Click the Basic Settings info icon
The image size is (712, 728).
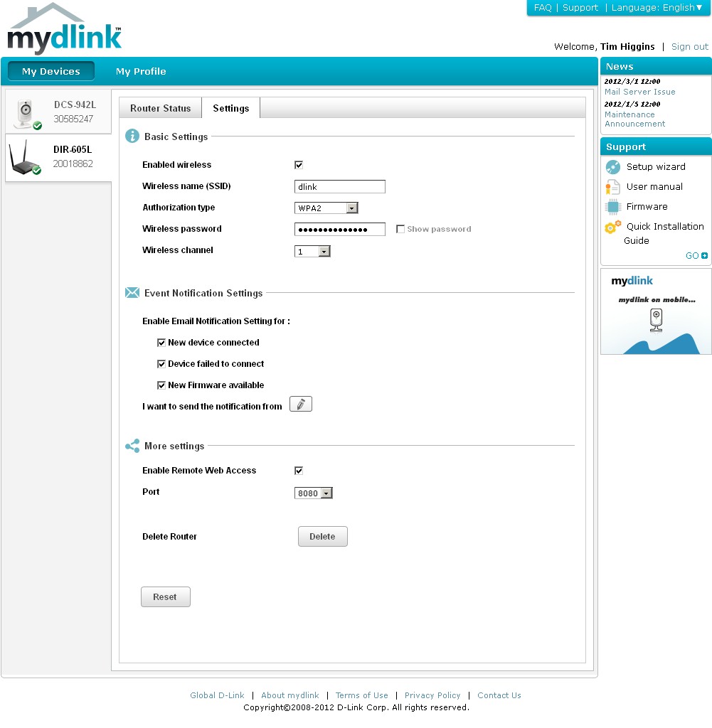pos(132,136)
